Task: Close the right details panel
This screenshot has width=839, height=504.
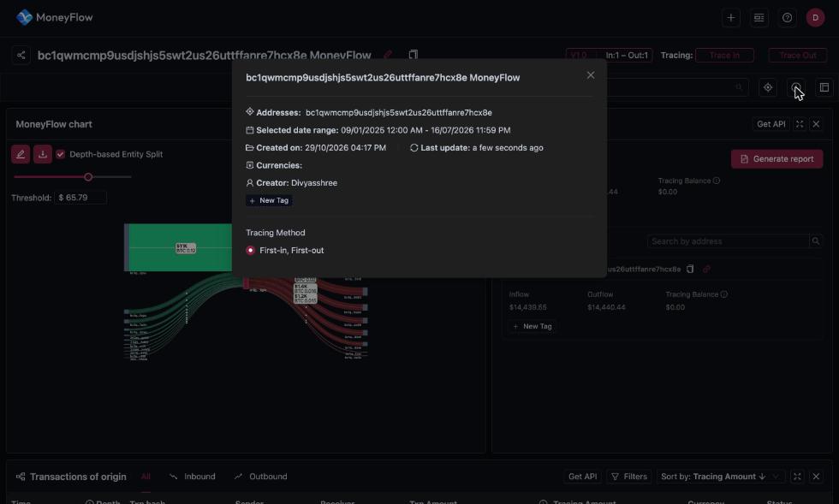Action: [x=816, y=124]
